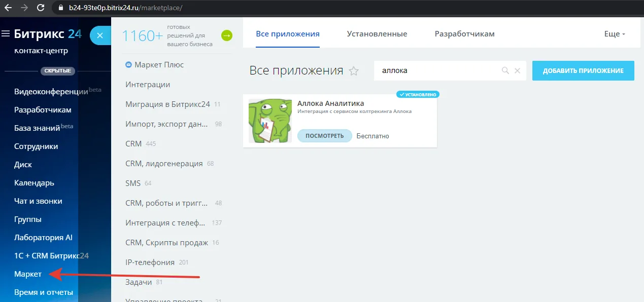The height and width of the screenshot is (302, 644).
Task: Open the Разработчикам tab
Action: click(x=465, y=34)
